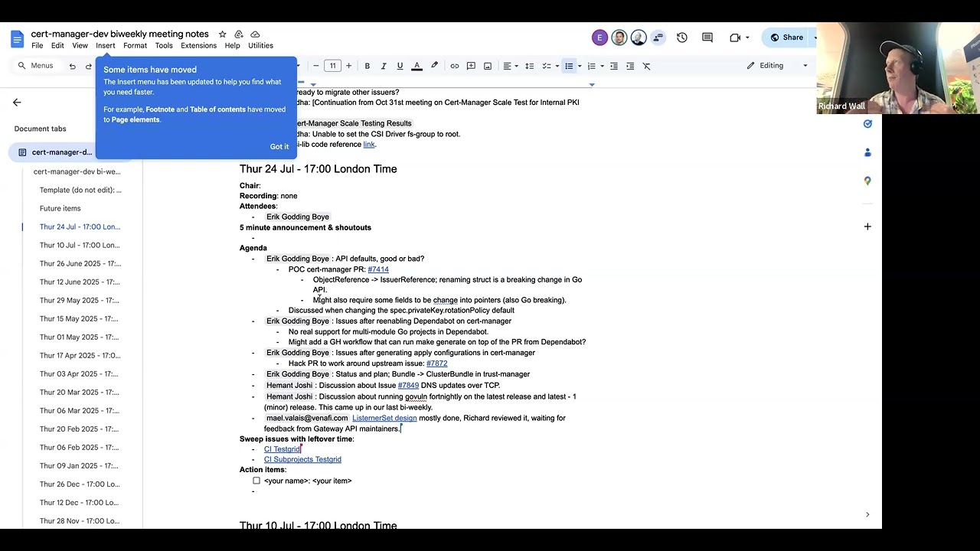Viewport: 980px width, 551px height.
Task: Open the #7872 upstream issue link
Action: 437,364
